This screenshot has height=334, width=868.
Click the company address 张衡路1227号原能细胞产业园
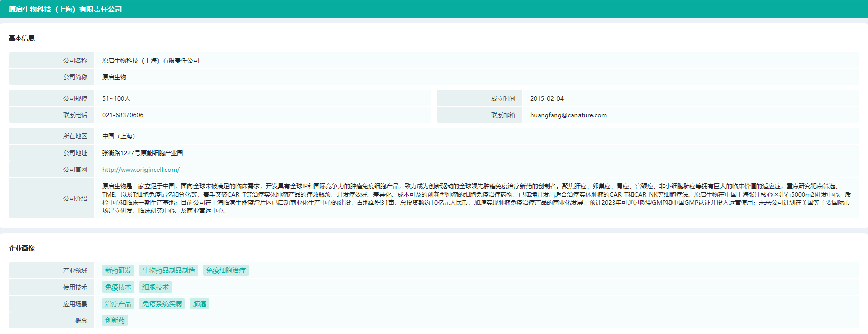(x=142, y=153)
